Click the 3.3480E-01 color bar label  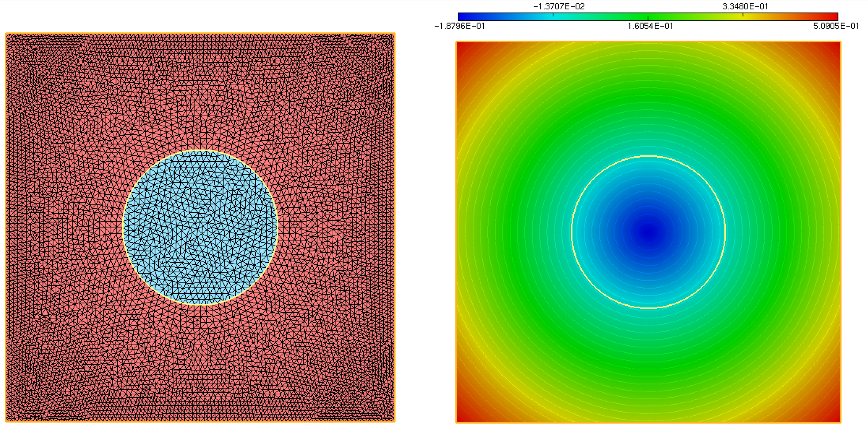pyautogui.click(x=745, y=6)
